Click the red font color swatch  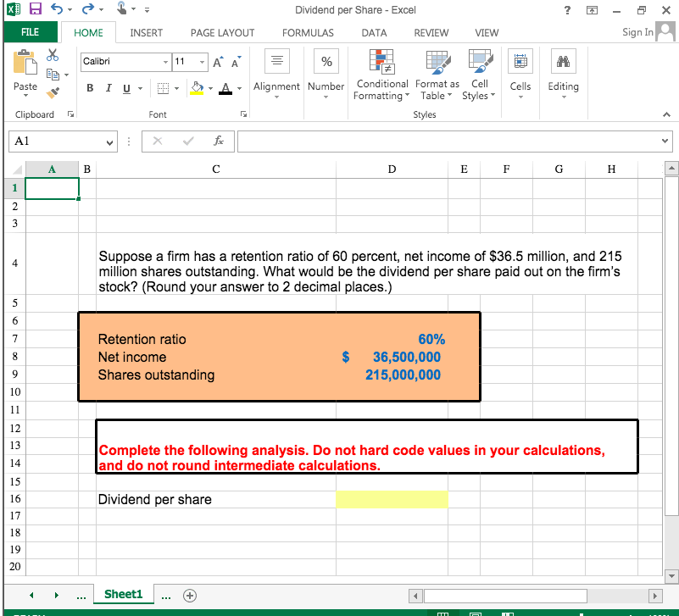click(225, 88)
